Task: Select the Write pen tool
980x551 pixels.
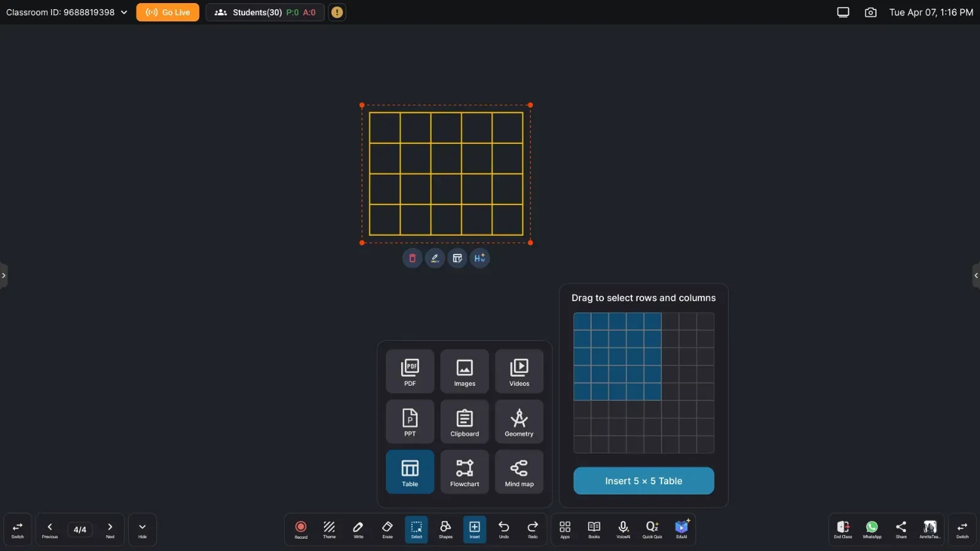Action: click(358, 530)
